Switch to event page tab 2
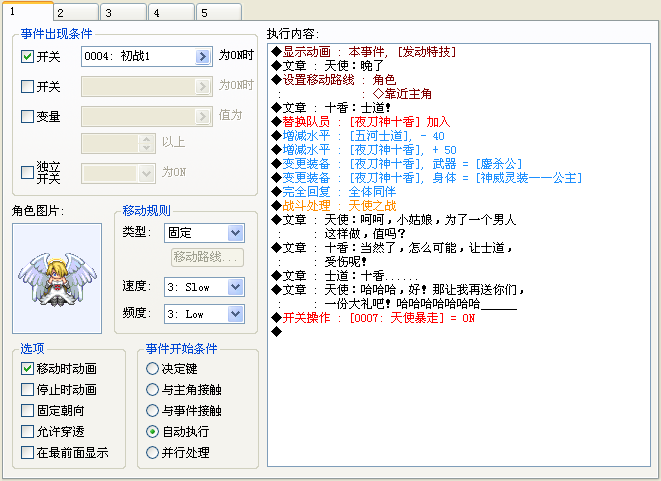The height and width of the screenshot is (481, 661). (76, 12)
